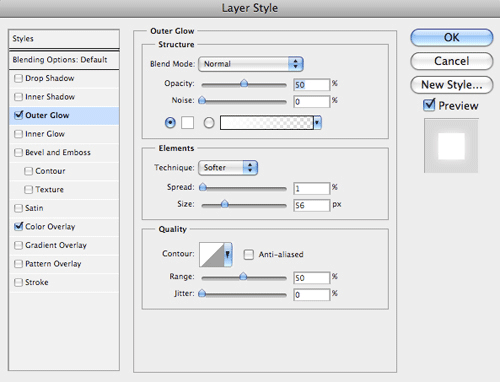The height and width of the screenshot is (382, 500).
Task: Click the Contour curve thumbnail
Action: point(212,255)
